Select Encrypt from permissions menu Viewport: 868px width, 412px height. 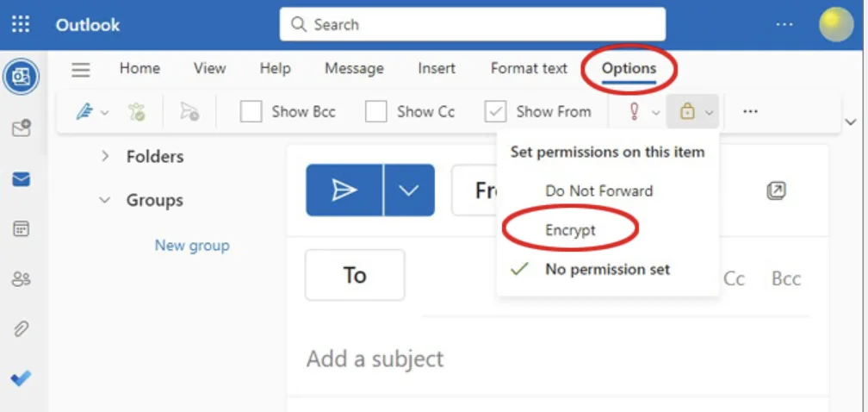click(x=570, y=230)
